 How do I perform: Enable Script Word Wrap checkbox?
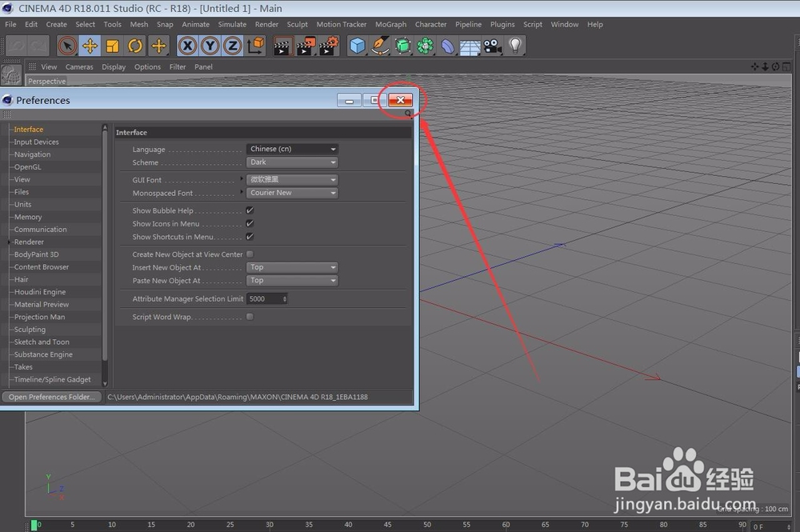click(x=250, y=317)
